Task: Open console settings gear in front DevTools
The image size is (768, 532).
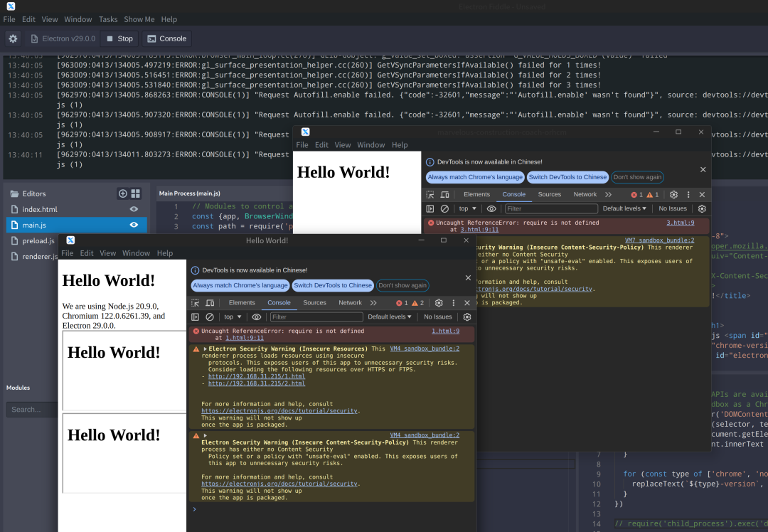Action: 467,317
